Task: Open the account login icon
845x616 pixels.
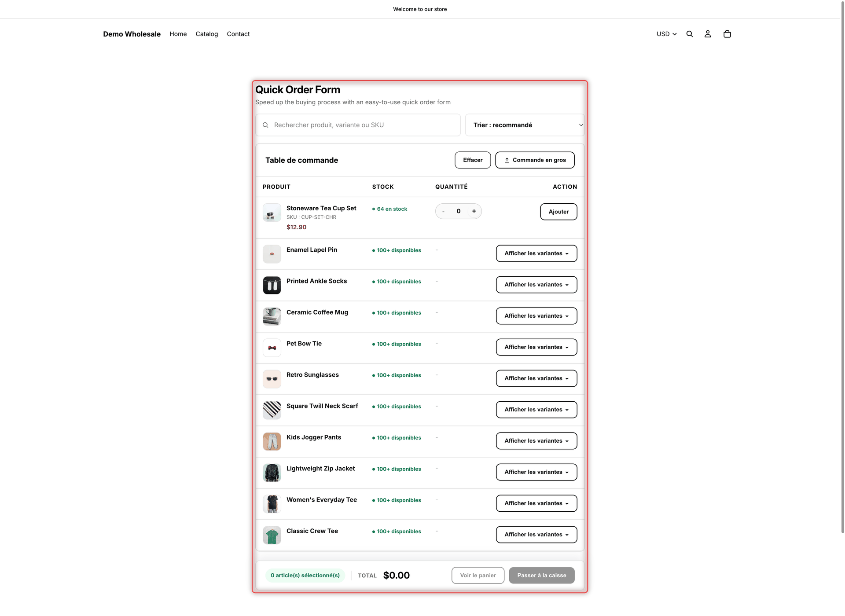Action: 708,34
